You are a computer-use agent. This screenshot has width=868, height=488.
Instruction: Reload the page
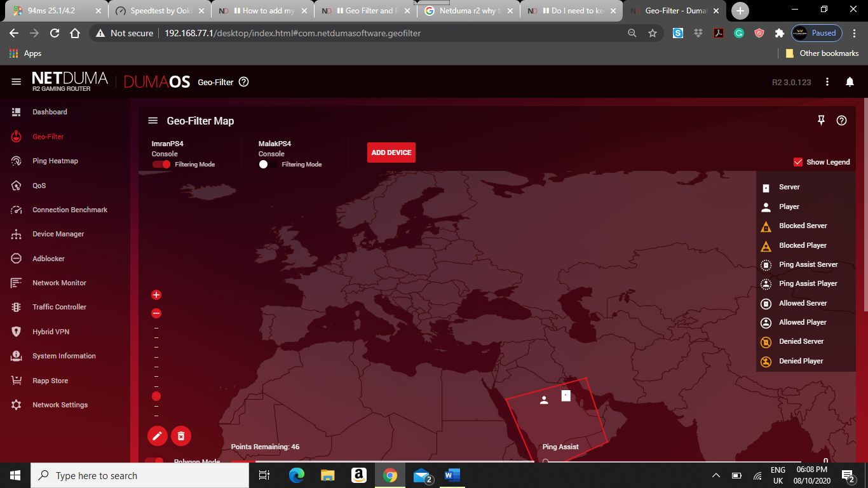pos(55,33)
